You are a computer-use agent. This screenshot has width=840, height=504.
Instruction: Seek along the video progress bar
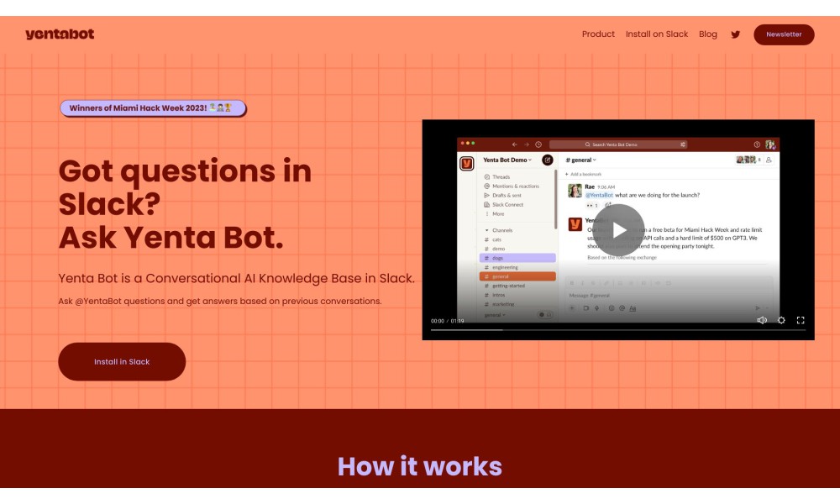[618, 330]
